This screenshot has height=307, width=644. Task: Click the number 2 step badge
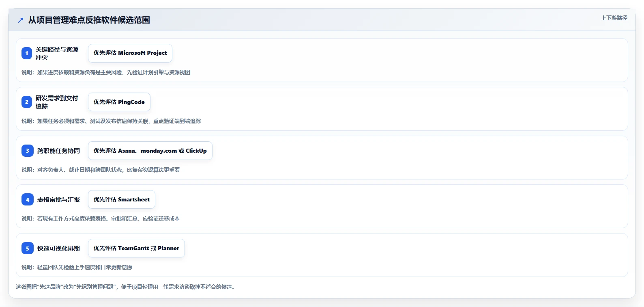click(27, 102)
